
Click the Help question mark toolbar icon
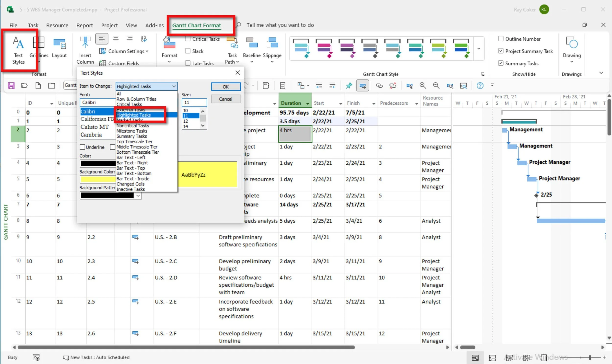[480, 86]
